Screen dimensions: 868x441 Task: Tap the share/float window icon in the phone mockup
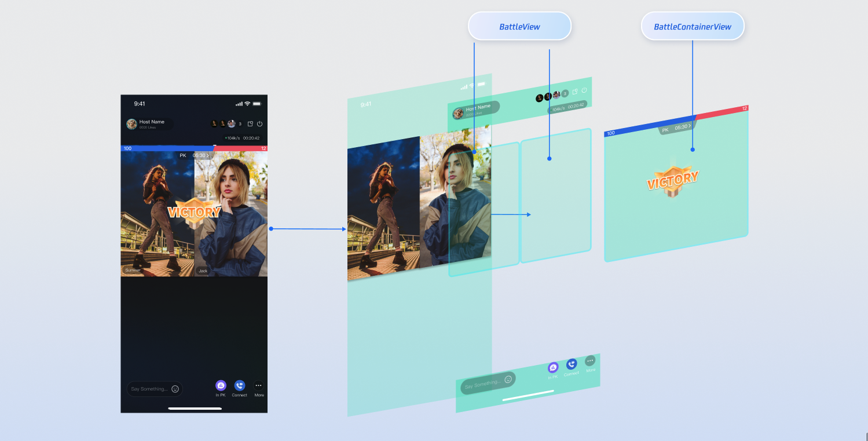250,124
